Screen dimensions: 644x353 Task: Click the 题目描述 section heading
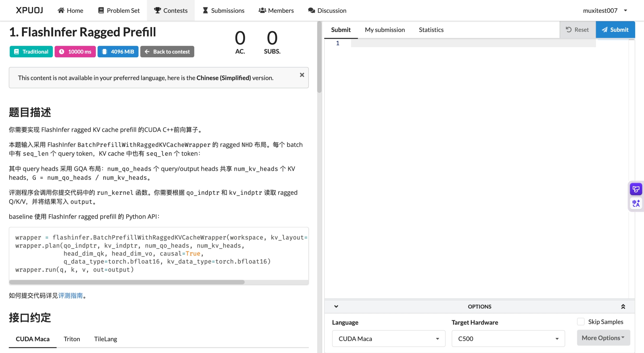pyautogui.click(x=30, y=112)
